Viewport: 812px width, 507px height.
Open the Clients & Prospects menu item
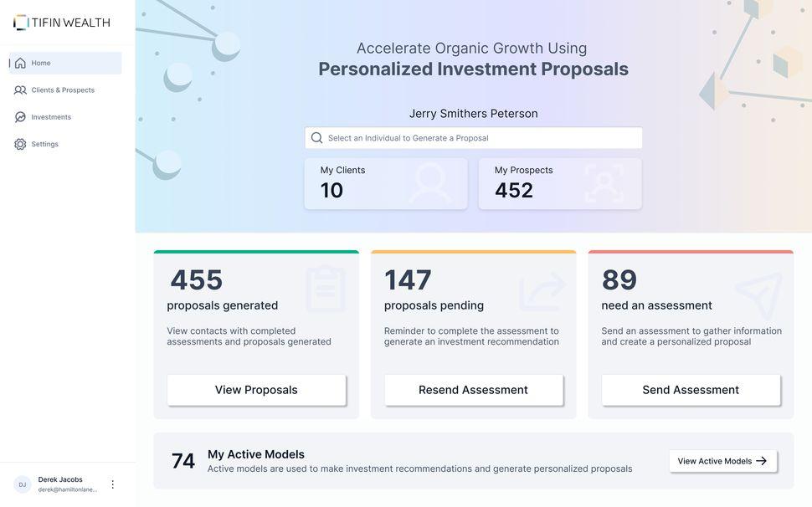63,90
